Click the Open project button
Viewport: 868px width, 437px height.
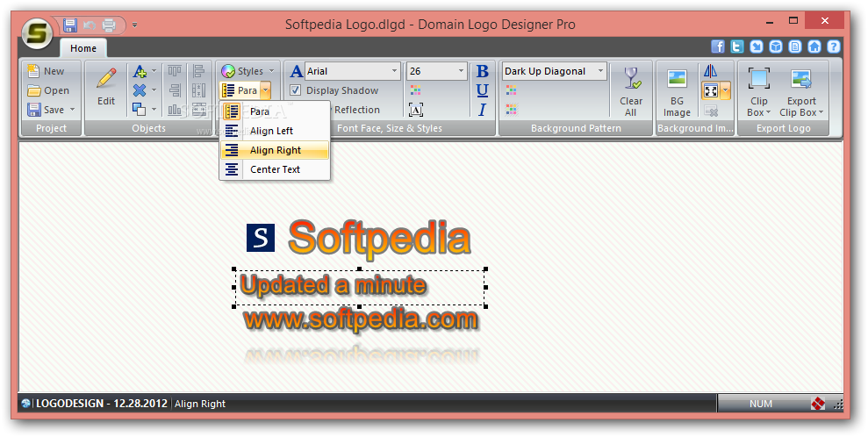click(x=49, y=90)
